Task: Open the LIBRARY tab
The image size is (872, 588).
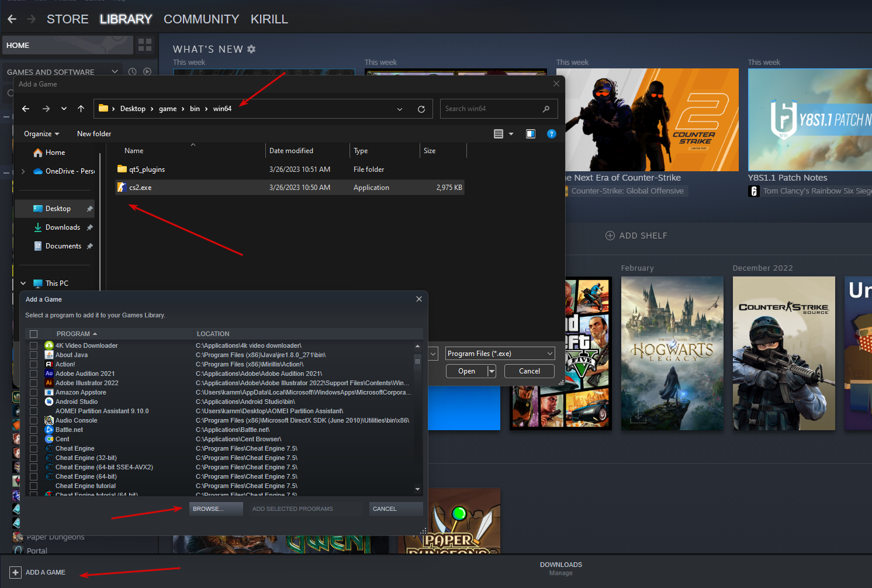Action: pos(126,19)
